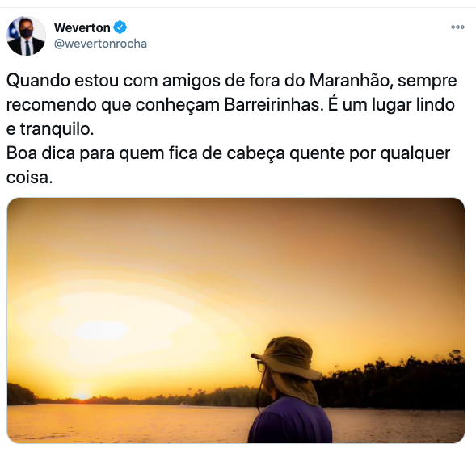Click the dark tree silhouette in photo
This screenshot has height=457, width=476.
point(392,384)
